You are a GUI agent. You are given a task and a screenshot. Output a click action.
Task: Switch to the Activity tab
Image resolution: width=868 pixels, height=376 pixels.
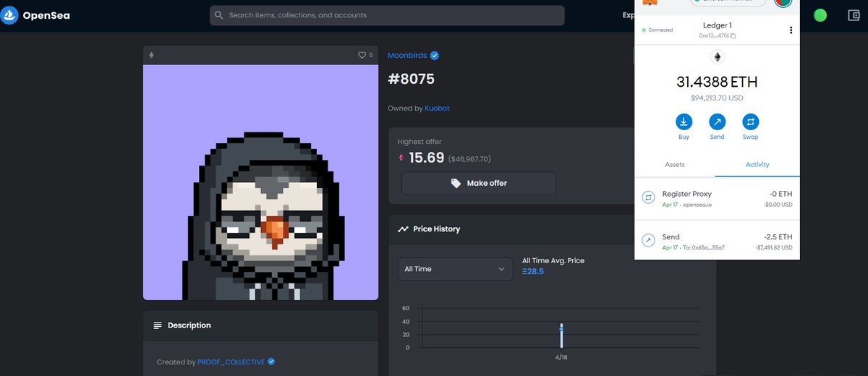coord(757,165)
